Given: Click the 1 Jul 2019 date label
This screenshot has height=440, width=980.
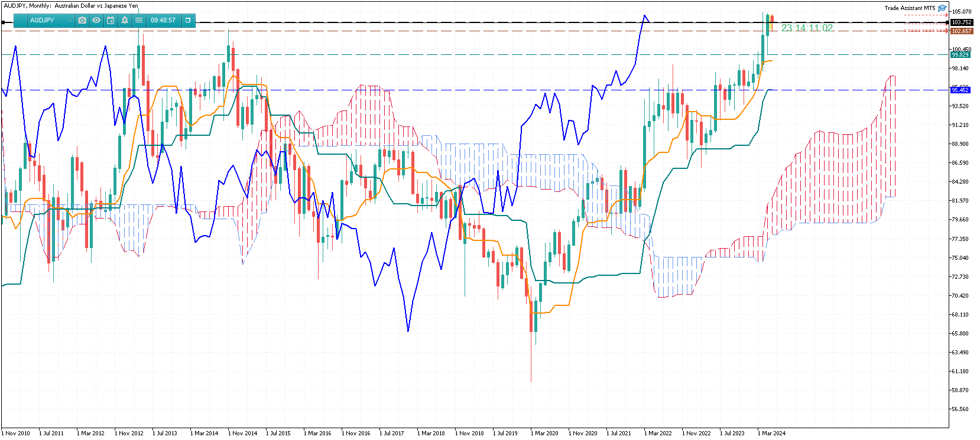Looking at the screenshot, I should (505, 433).
